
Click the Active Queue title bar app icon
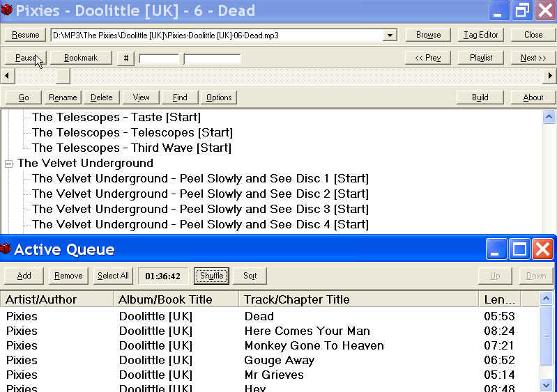click(6, 248)
